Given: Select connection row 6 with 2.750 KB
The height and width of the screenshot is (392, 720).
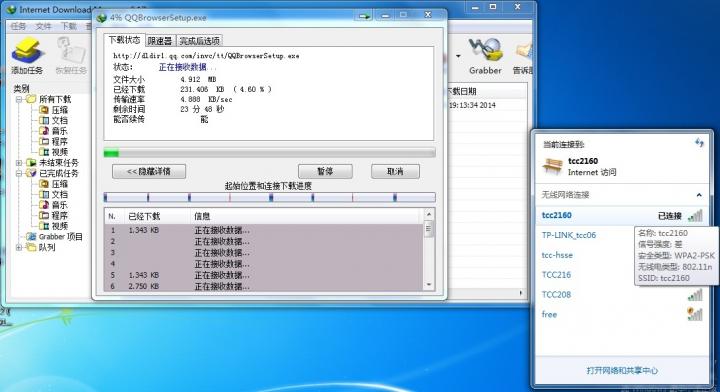Looking at the screenshot, I should (264, 286).
